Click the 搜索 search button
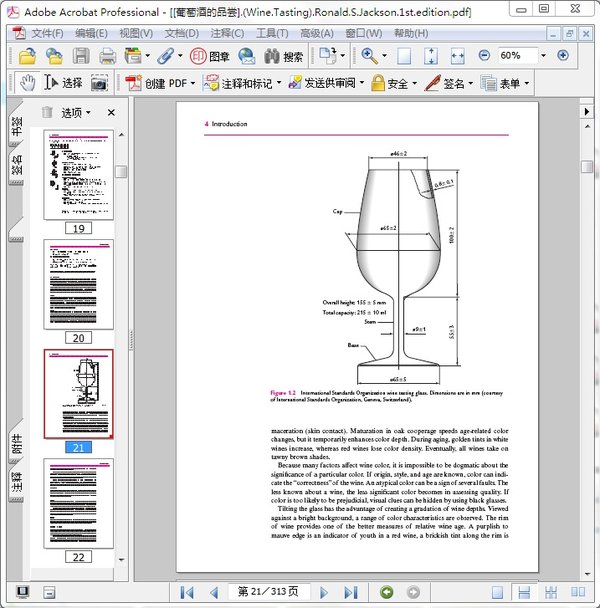 click(x=283, y=56)
